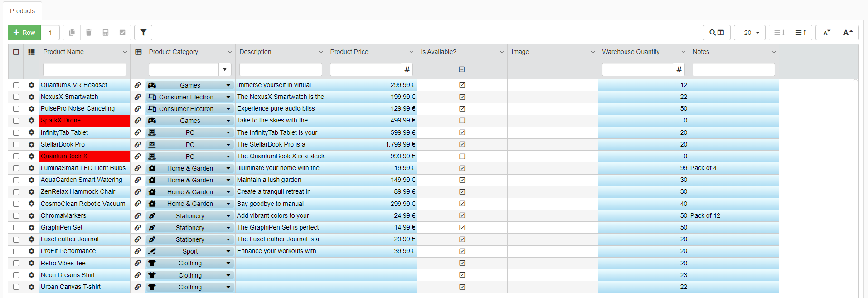Uncheck Is Available for GraphiPen Set
Viewport: 868px width, 298px height.
[x=462, y=227]
